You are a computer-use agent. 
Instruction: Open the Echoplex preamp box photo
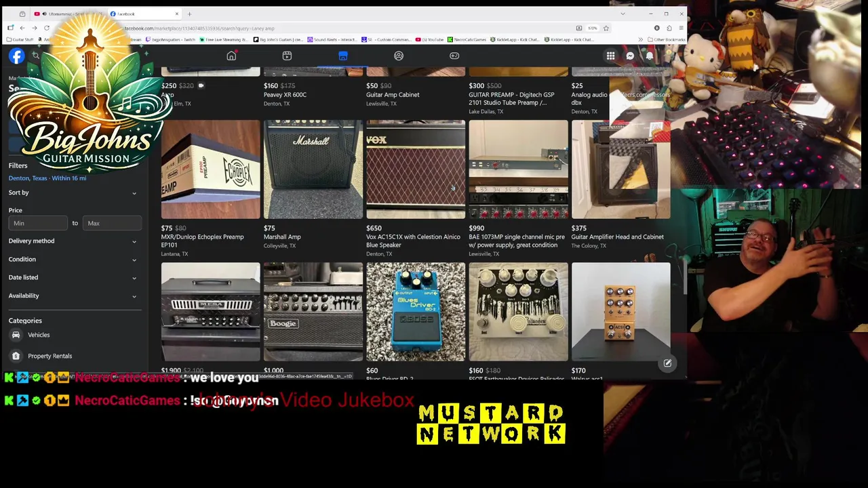point(210,169)
